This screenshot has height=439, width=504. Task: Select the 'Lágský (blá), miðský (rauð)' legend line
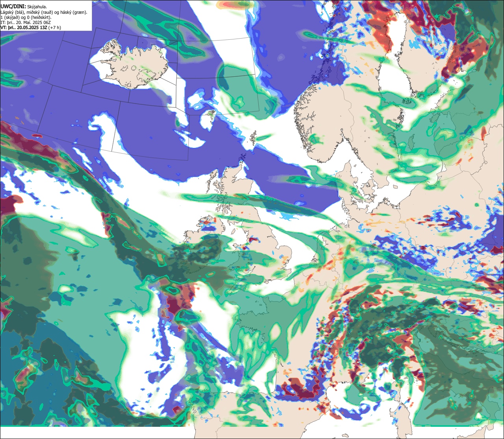pyautogui.click(x=44, y=12)
